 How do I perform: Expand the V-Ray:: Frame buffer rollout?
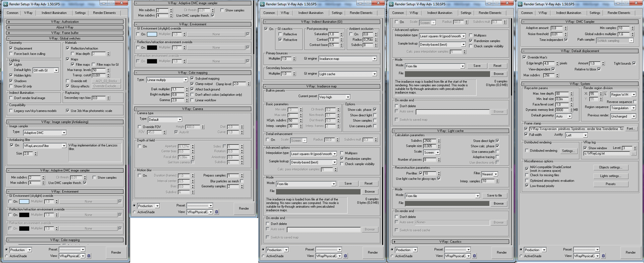point(65,33)
